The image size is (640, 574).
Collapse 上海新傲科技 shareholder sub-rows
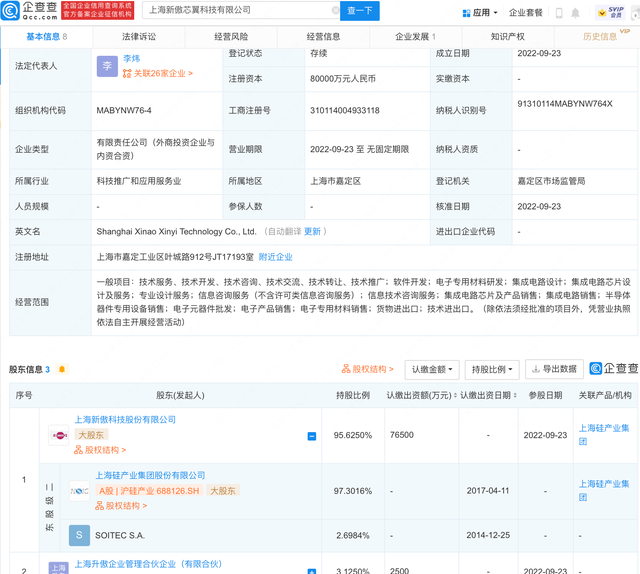point(311,436)
